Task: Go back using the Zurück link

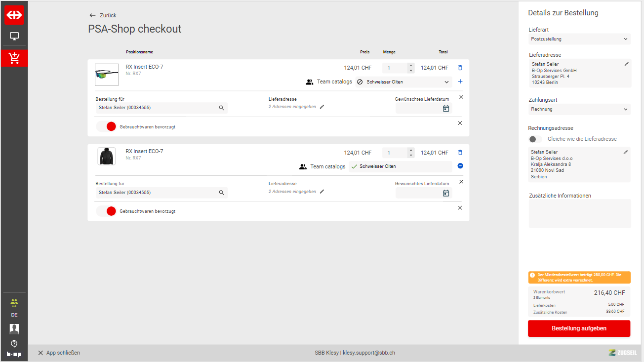Action: point(103,15)
